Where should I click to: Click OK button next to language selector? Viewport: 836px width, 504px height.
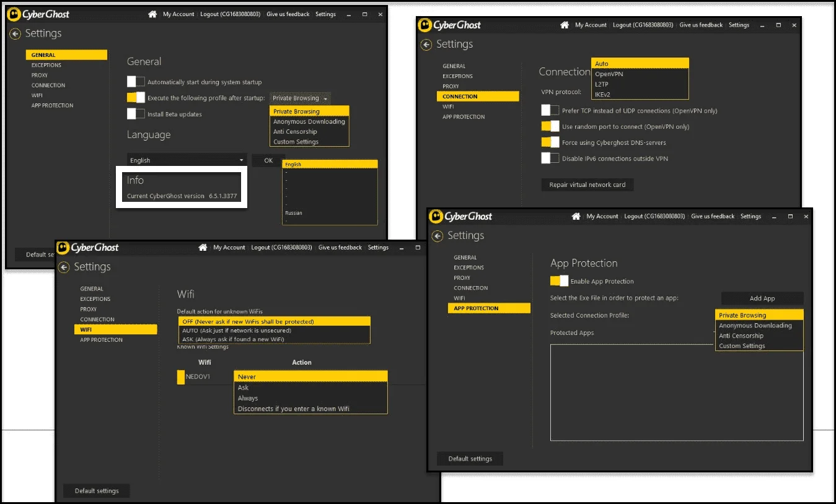click(x=268, y=160)
